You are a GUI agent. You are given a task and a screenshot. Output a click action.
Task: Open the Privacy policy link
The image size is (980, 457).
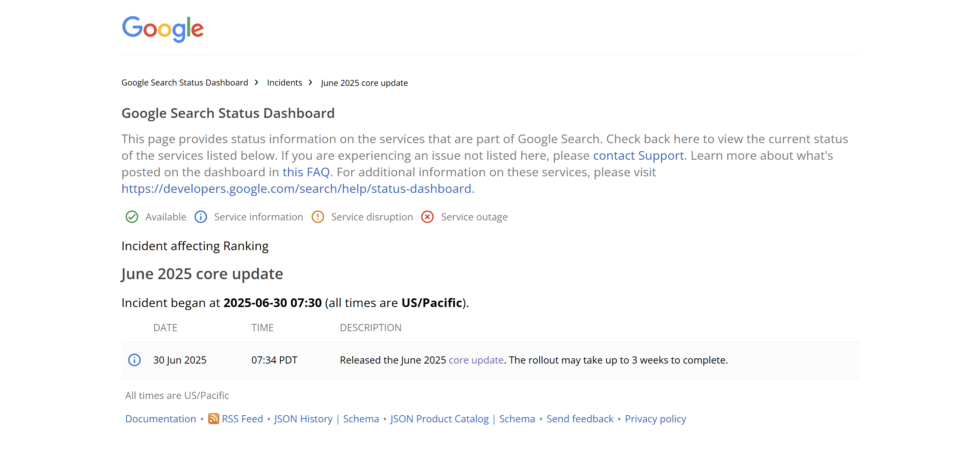655,419
